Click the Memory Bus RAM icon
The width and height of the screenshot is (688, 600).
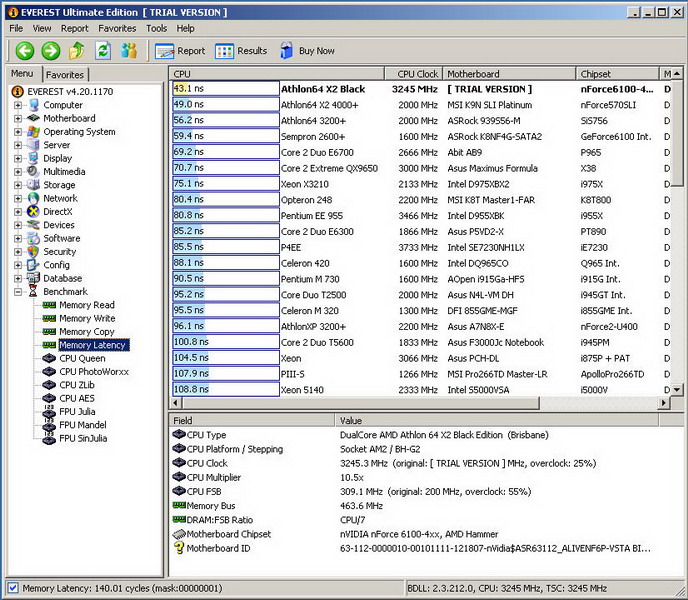click(x=179, y=505)
